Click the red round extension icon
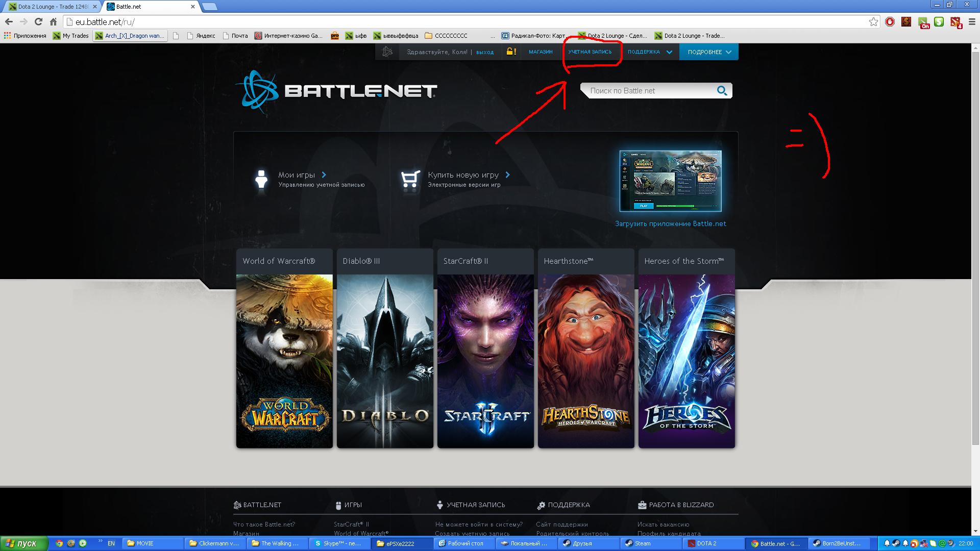Viewport: 980px width, 551px height. point(890,21)
